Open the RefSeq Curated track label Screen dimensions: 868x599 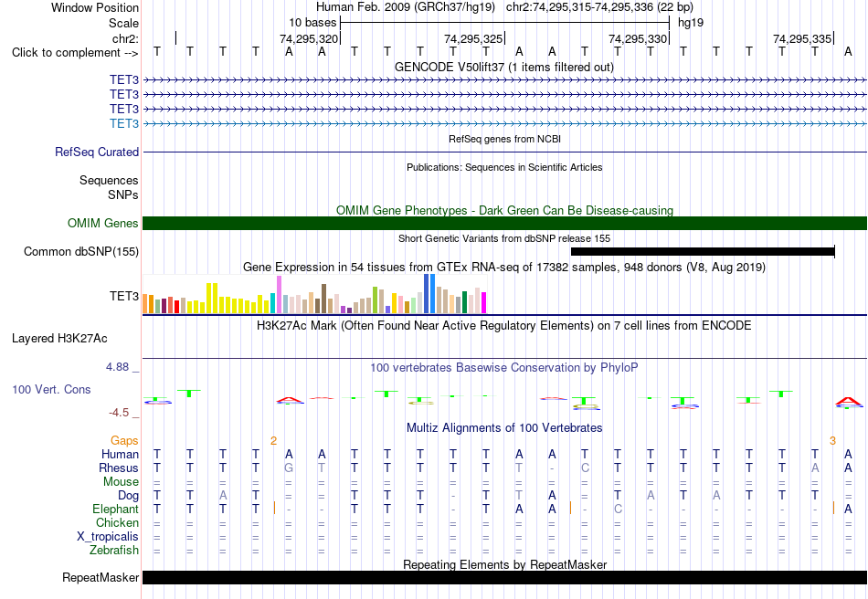[x=97, y=152]
